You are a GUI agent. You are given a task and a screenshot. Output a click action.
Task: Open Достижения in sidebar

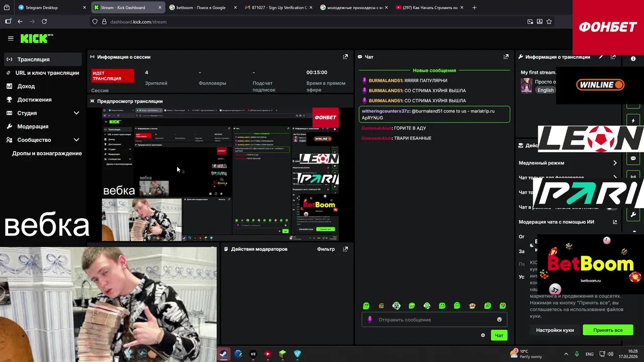[43, 100]
